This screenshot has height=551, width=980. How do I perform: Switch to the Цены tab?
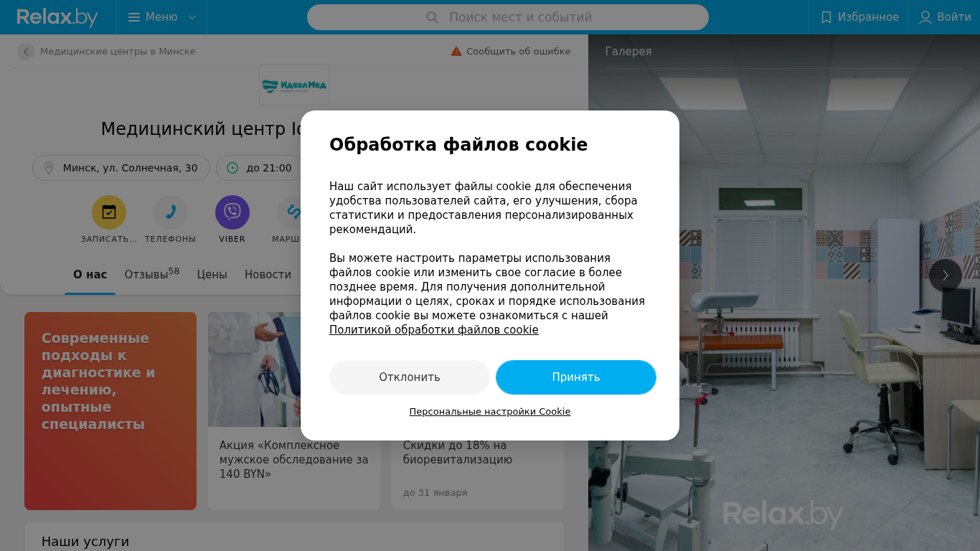click(x=212, y=274)
